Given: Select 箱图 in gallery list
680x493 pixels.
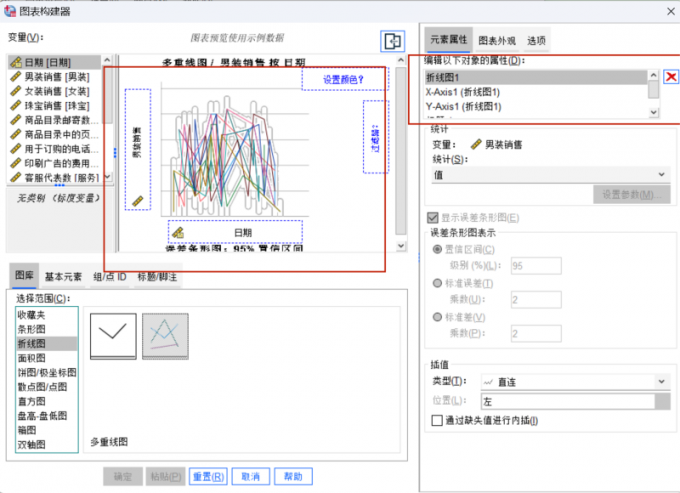Looking at the screenshot, I should pos(46,430).
